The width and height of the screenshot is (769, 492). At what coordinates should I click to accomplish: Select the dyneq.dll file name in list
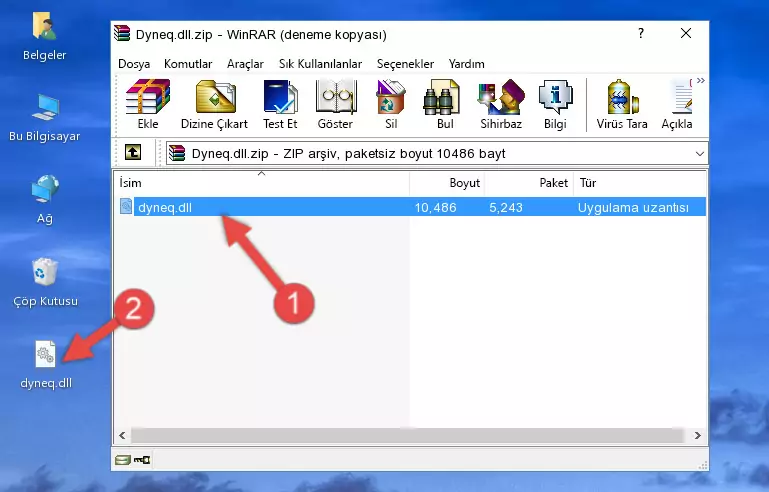click(165, 207)
